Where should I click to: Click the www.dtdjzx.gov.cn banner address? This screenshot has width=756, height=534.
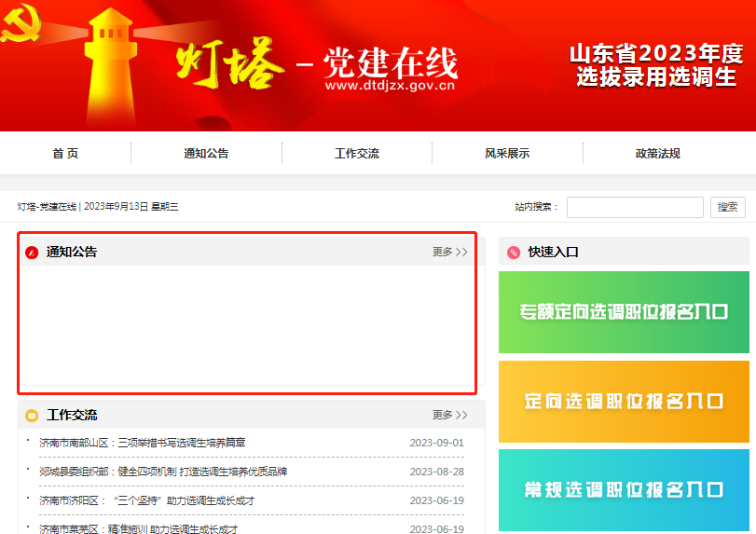point(390,86)
